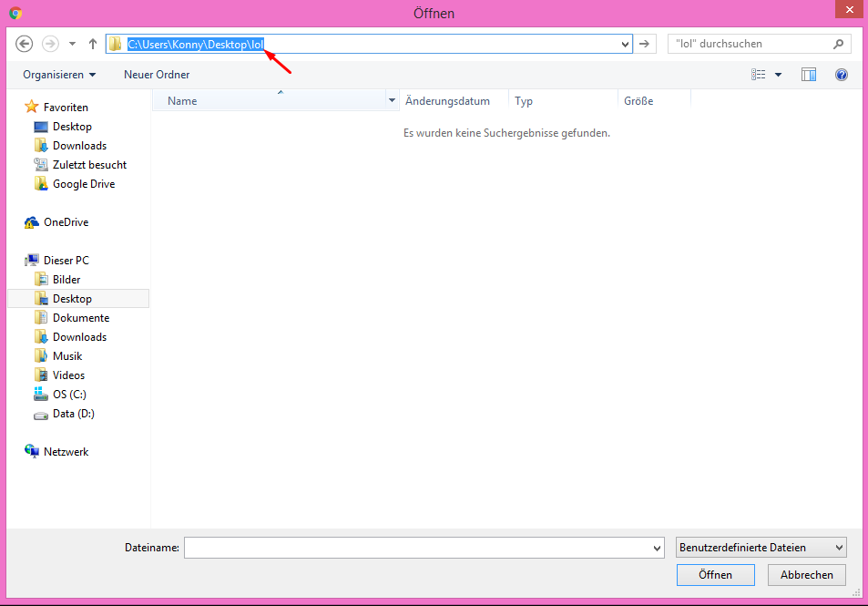Open the Help question mark icon
This screenshot has width=868, height=606.
[842, 75]
